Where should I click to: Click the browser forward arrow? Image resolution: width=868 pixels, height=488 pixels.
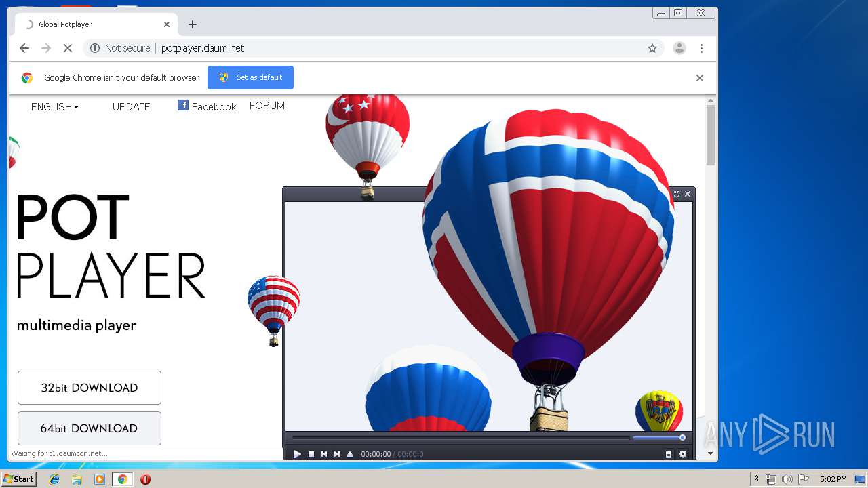pyautogui.click(x=46, y=48)
